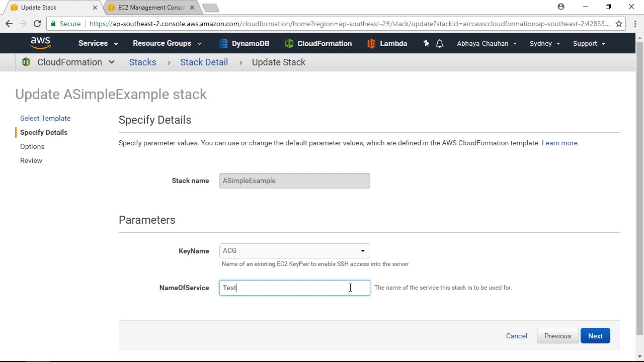Open the DynamoDB shortcut icon
The height and width of the screenshot is (362, 644).
point(223,44)
